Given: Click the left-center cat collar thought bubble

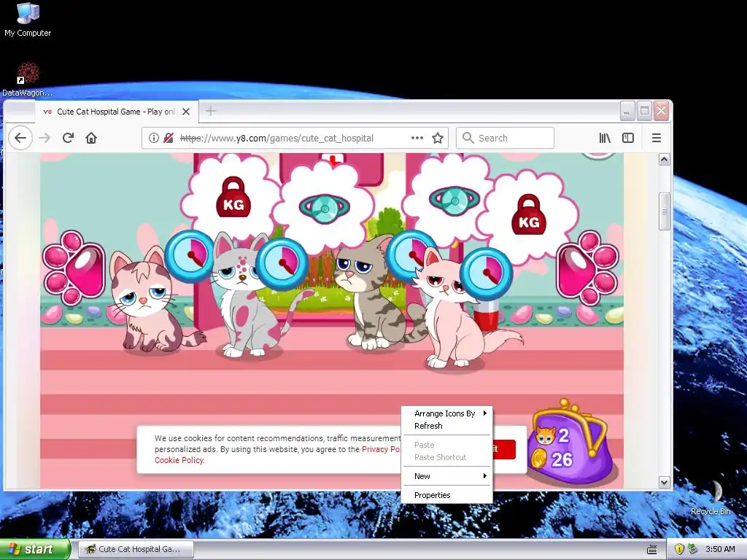Looking at the screenshot, I should (324, 208).
